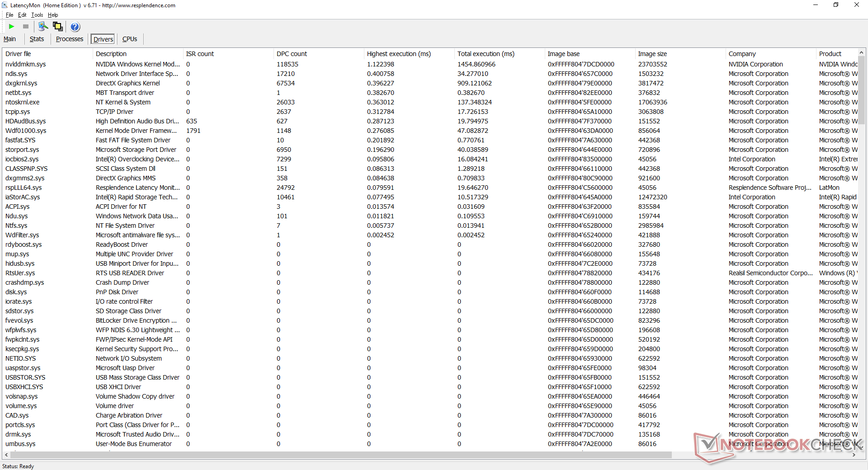868x470 pixels.
Task: Select the RtsUer.sys driver row
Action: coord(430,273)
